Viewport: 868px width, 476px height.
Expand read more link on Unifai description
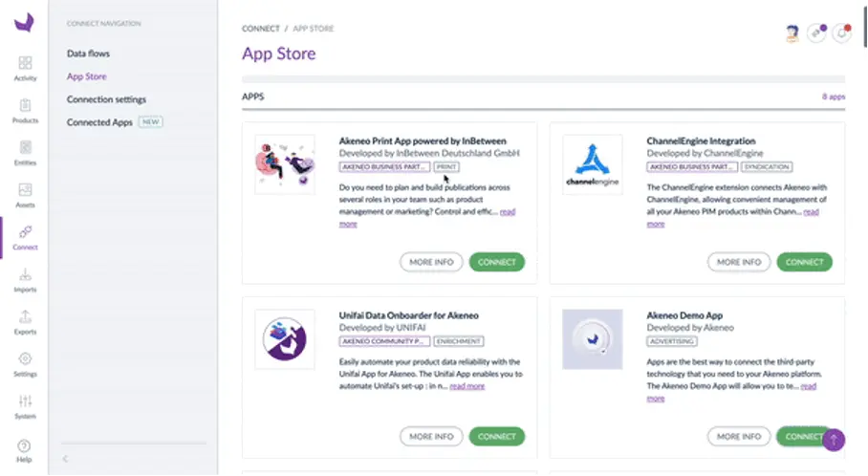point(467,386)
